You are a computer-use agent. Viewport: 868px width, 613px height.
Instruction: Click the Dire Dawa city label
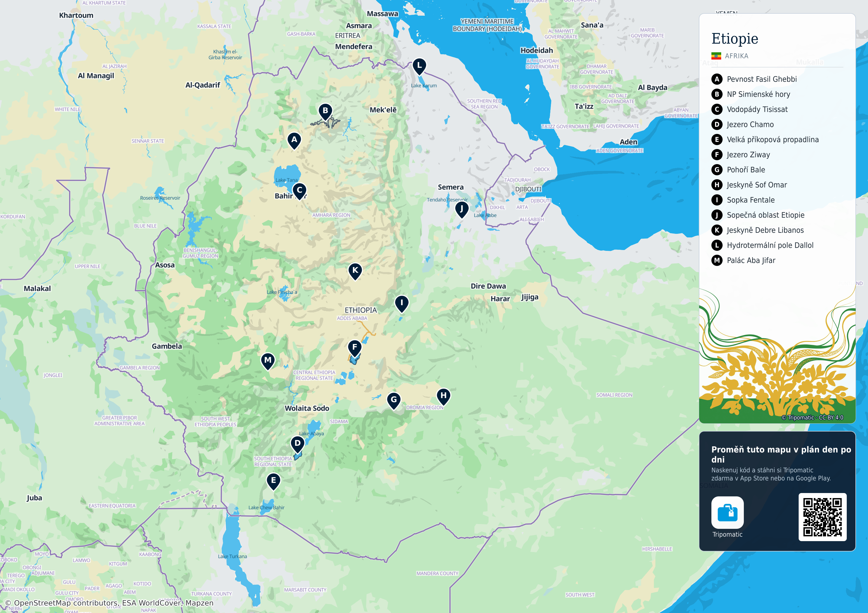pos(488,286)
